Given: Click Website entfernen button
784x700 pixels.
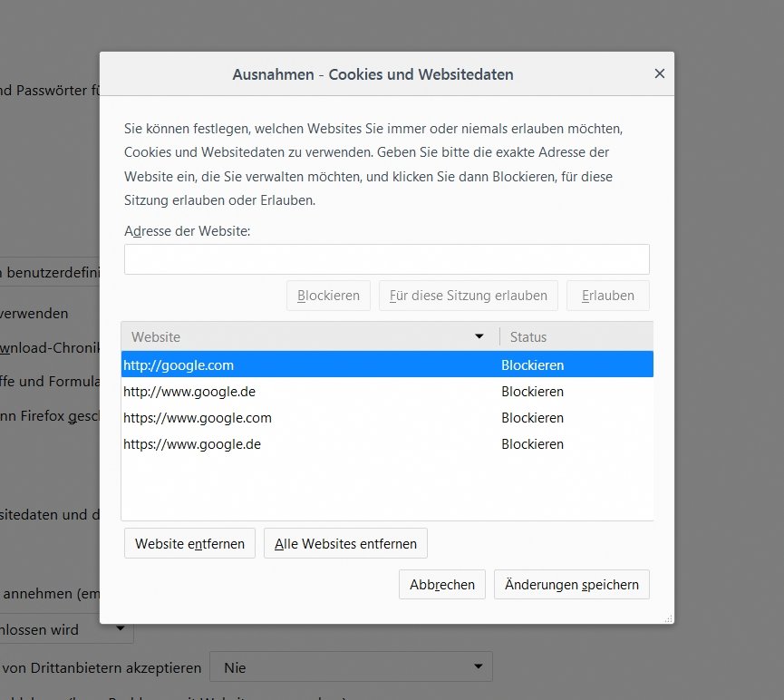Looking at the screenshot, I should point(189,544).
